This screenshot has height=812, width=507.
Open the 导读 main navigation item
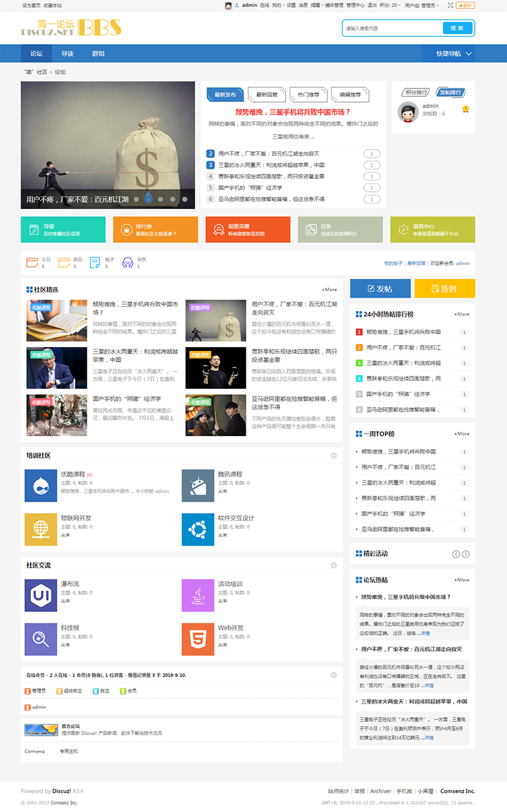point(67,54)
